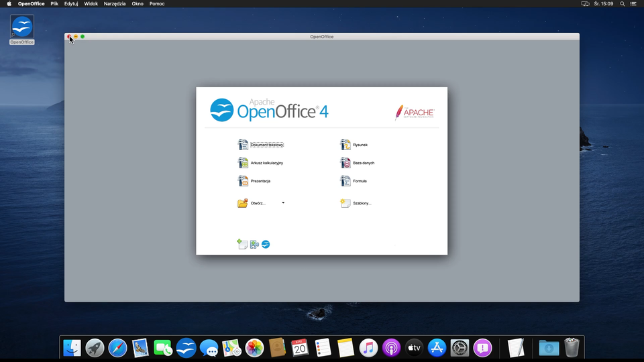The image size is (644, 362).
Task: Open System Preferences from the dock
Action: tap(460, 347)
